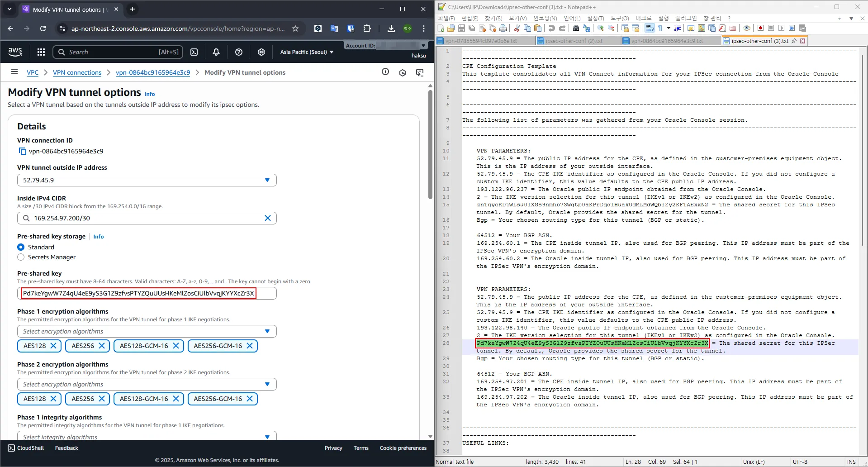Image resolution: width=868 pixels, height=467 pixels.
Task: Open Notepad++ pilcrow dropdown arrow
Action: click(669, 28)
